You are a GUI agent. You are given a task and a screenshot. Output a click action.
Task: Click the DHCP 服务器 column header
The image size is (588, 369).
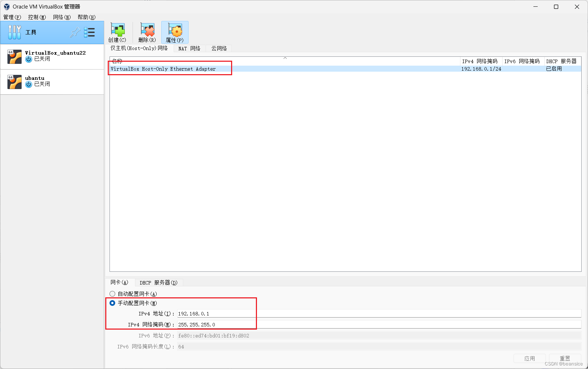[x=562, y=61]
